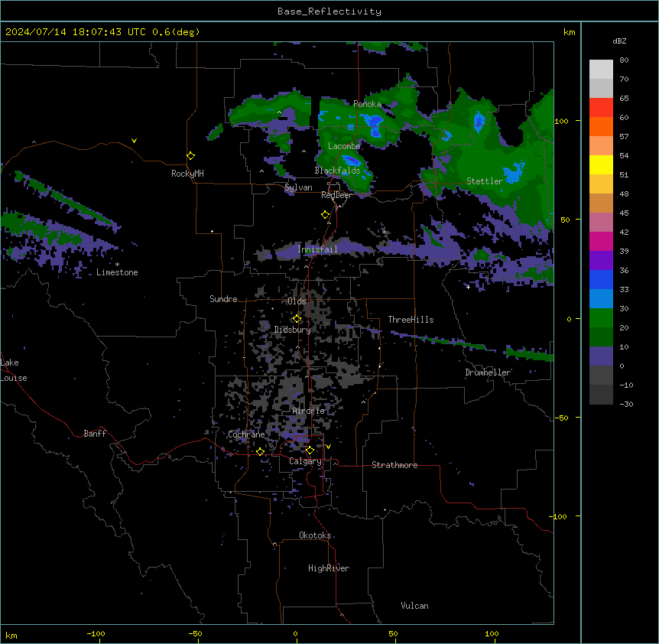This screenshot has height=644, width=659.
Task: Select the Strathmore label
Action: [394, 465]
